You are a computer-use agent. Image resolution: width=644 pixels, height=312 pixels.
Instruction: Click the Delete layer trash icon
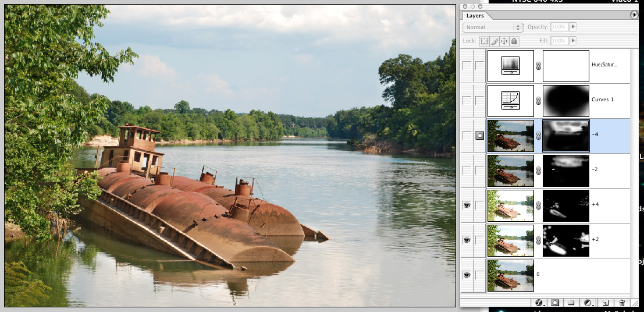[622, 303]
